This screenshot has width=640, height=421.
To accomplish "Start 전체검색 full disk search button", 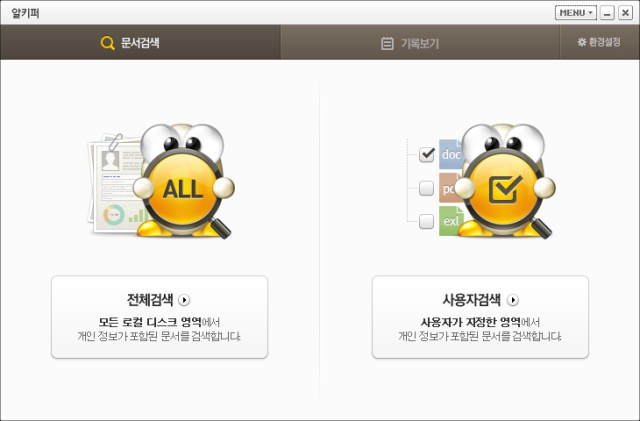I will (x=160, y=317).
